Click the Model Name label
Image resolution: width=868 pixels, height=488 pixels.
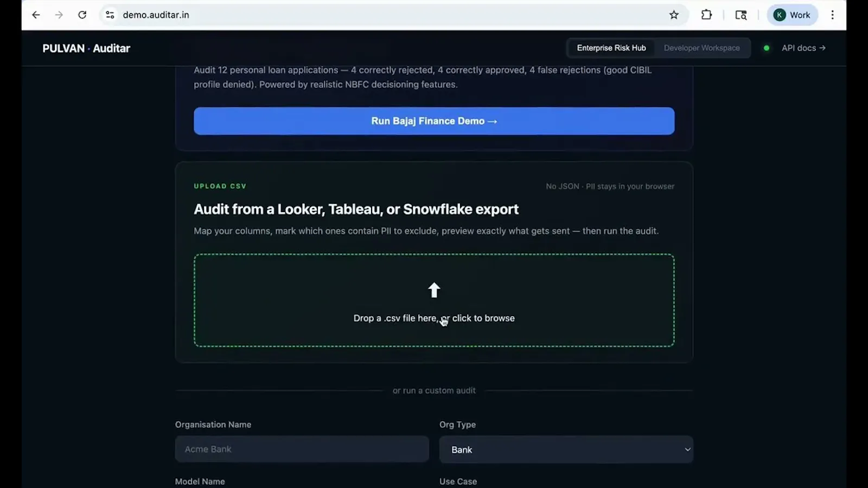(x=200, y=481)
